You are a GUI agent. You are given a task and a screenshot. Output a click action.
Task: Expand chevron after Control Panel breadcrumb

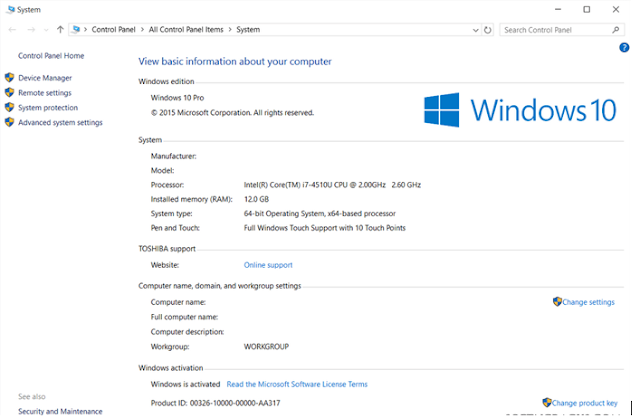click(142, 29)
